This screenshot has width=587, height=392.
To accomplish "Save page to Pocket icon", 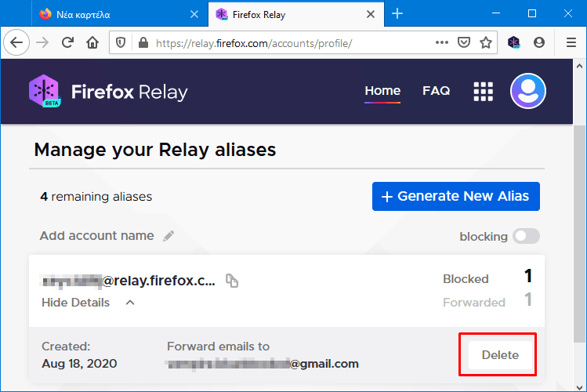I will (464, 42).
